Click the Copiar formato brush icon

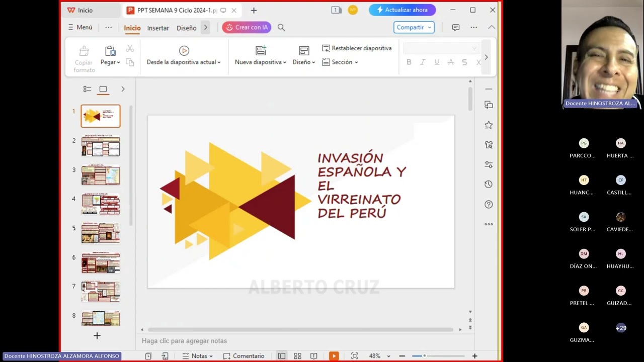pyautogui.click(x=84, y=51)
